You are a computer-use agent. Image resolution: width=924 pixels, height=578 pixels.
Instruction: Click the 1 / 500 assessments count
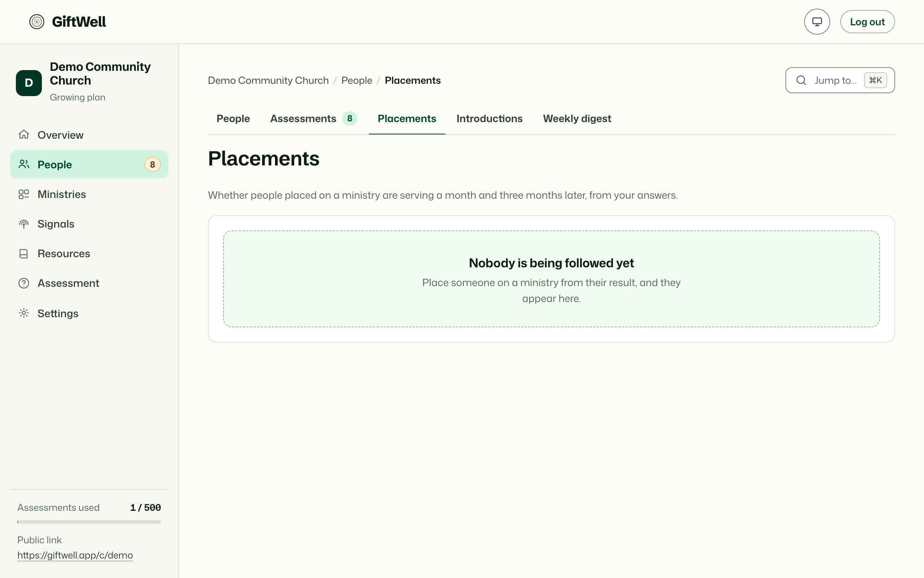145,508
